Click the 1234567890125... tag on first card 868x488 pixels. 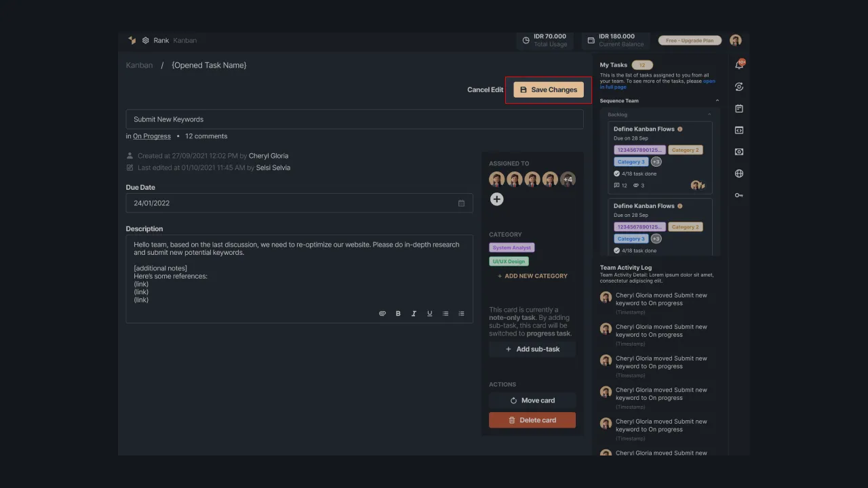click(x=639, y=150)
